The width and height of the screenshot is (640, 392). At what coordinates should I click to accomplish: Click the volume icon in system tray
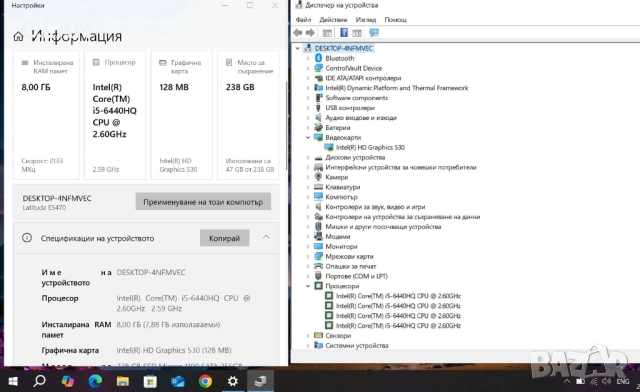[x=607, y=381]
